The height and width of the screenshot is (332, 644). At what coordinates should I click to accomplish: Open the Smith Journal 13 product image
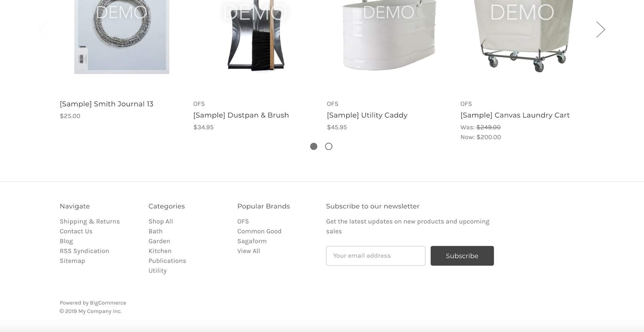tap(122, 36)
